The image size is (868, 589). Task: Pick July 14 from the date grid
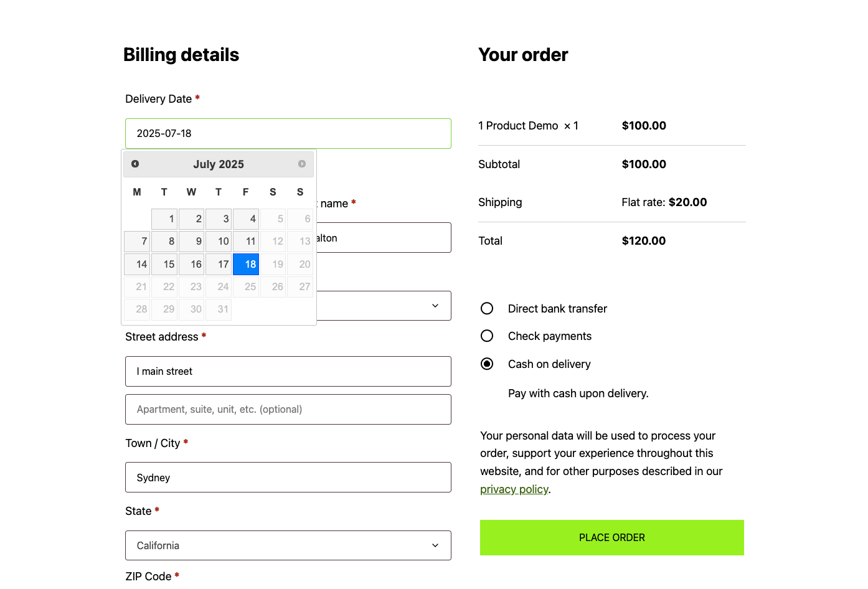pyautogui.click(x=137, y=264)
